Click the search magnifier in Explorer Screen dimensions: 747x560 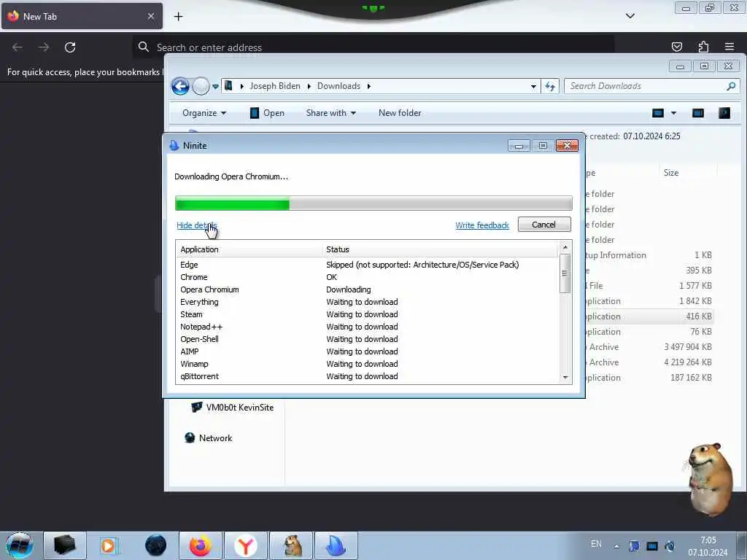click(x=731, y=86)
